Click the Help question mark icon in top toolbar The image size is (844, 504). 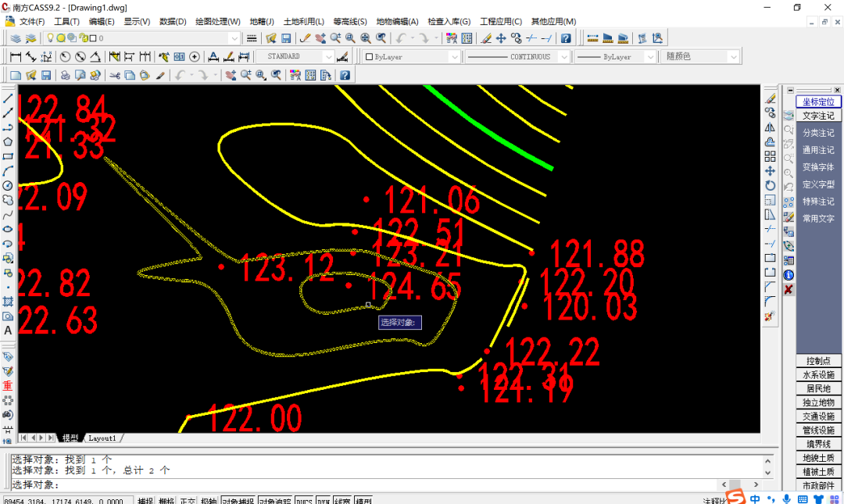(566, 38)
